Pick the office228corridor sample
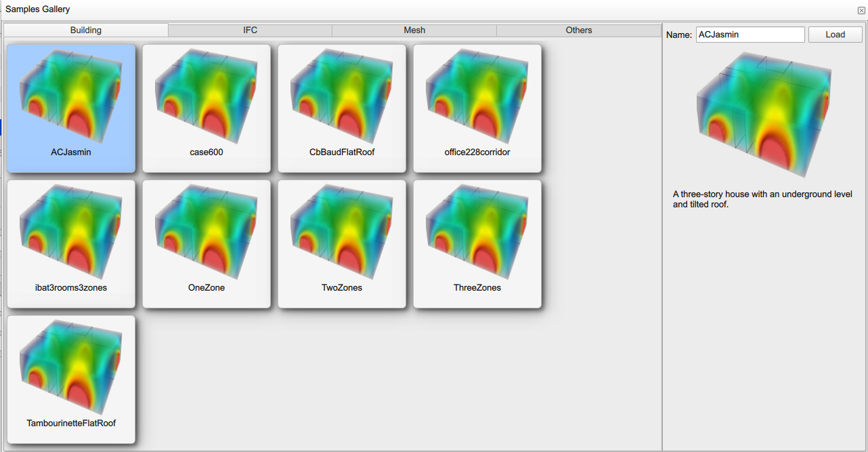 coord(477,102)
